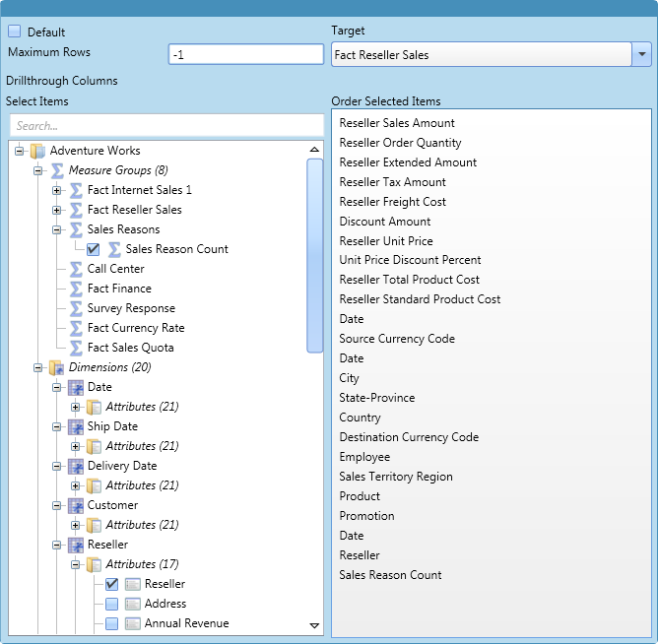658x644 pixels.
Task: Collapse the Adventure Works root node
Action: (x=20, y=151)
